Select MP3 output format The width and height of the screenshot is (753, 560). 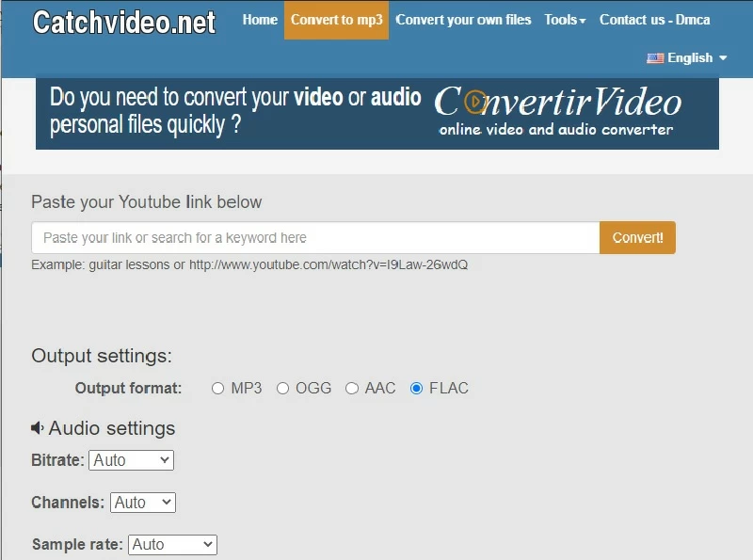[x=218, y=388]
